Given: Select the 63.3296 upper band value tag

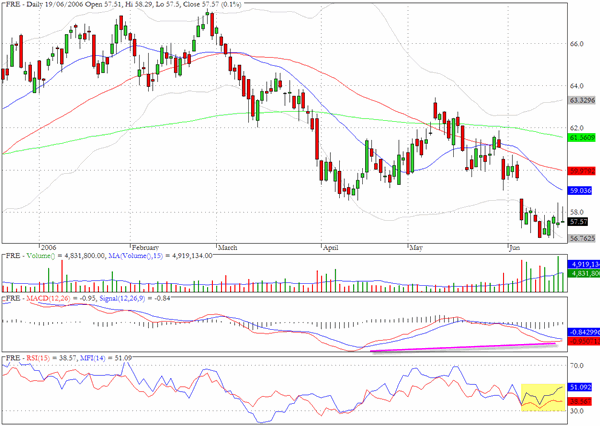Looking at the screenshot, I should point(582,100).
